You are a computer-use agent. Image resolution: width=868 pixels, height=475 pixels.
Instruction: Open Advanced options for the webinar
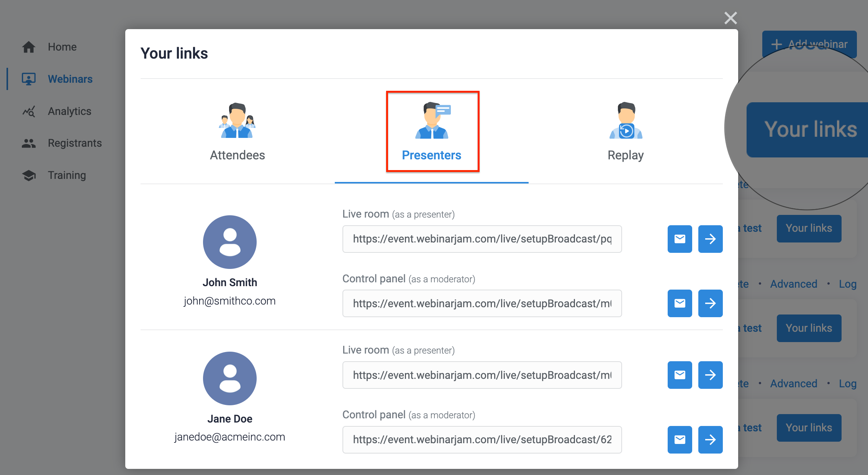793,283
